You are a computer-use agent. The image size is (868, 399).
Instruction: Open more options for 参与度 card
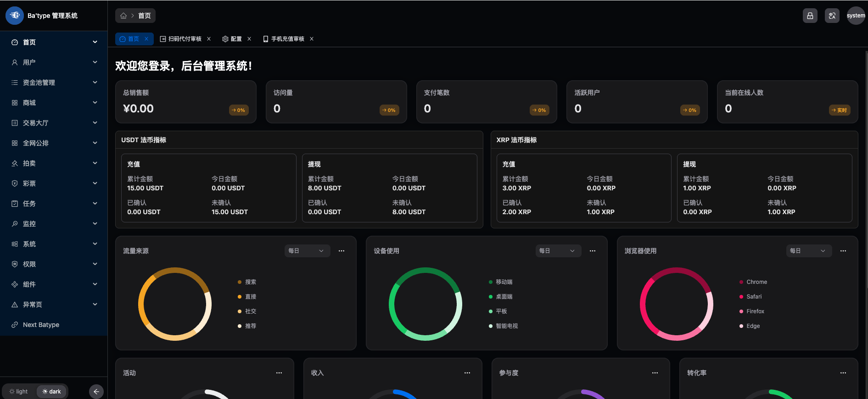click(x=655, y=373)
